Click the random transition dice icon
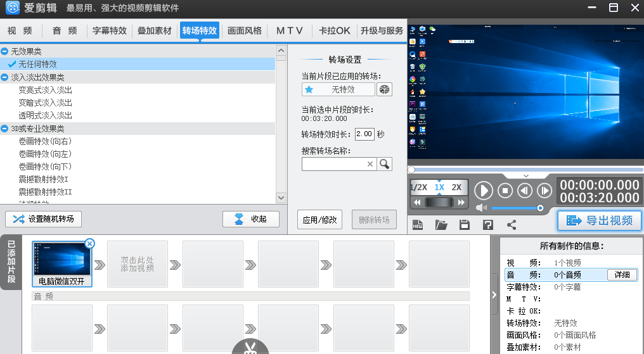Viewport: 644px width, 354px height. (x=384, y=89)
